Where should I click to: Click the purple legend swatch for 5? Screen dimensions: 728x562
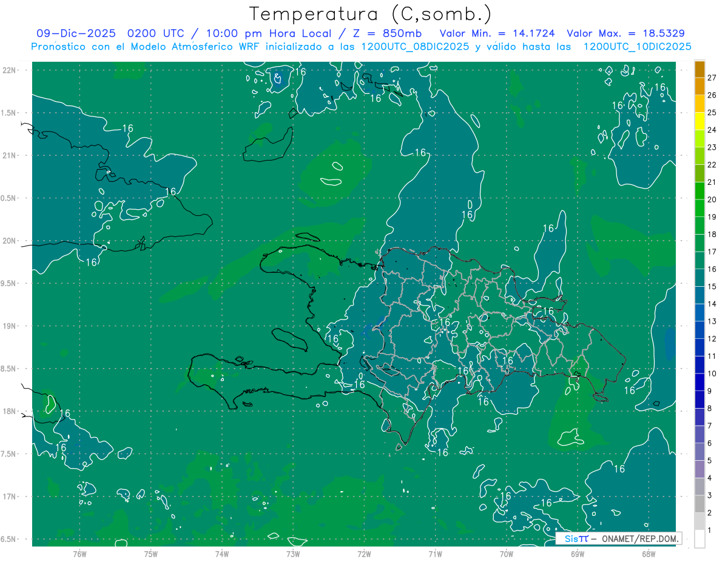tap(699, 452)
